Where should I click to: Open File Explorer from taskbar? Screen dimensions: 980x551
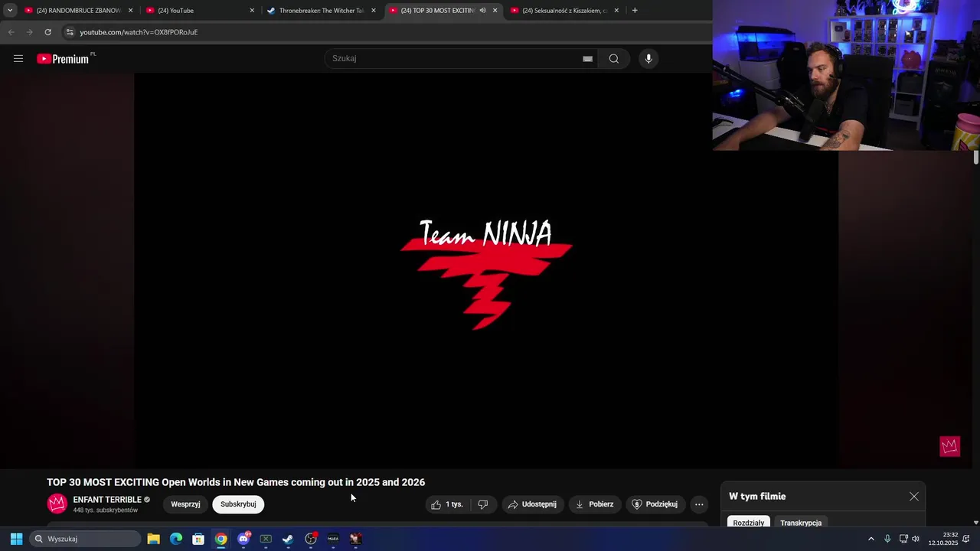[x=153, y=539]
